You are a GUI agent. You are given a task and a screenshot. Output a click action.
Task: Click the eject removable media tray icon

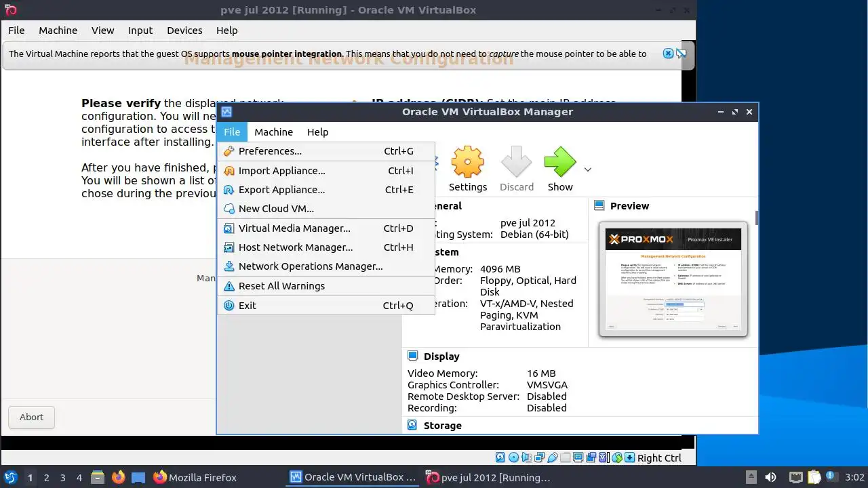click(751, 477)
